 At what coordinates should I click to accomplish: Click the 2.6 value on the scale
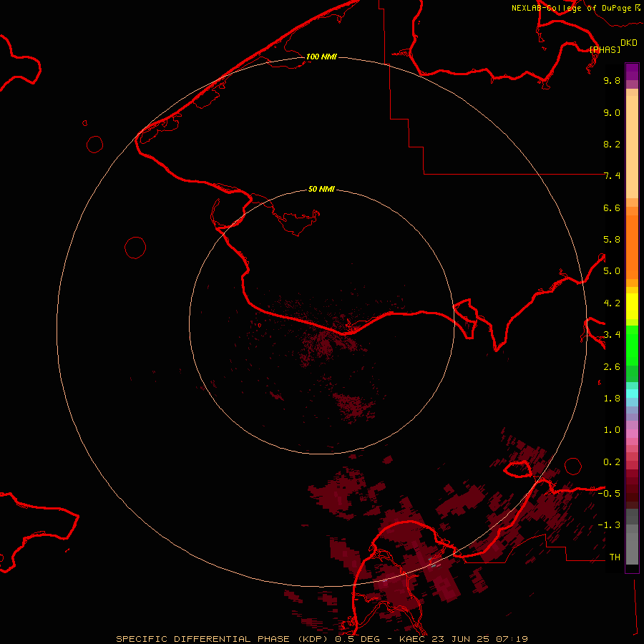(x=612, y=367)
